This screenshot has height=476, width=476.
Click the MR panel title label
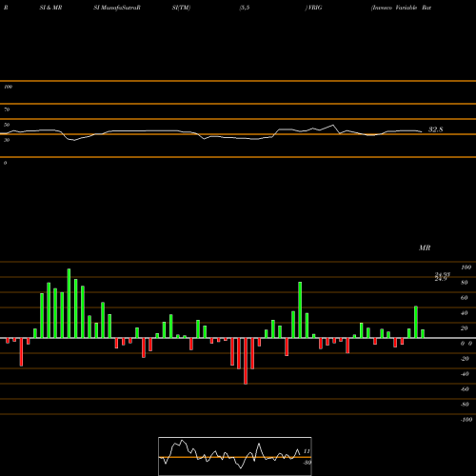point(425,248)
